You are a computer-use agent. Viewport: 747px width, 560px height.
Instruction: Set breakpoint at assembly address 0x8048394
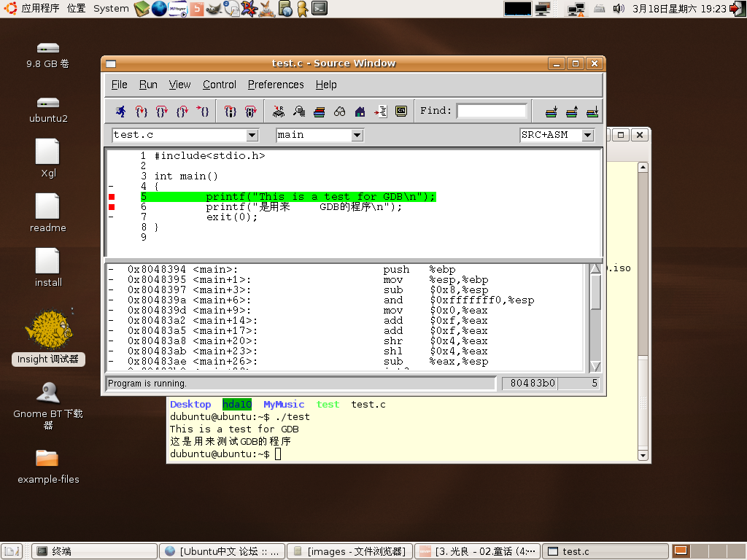111,270
